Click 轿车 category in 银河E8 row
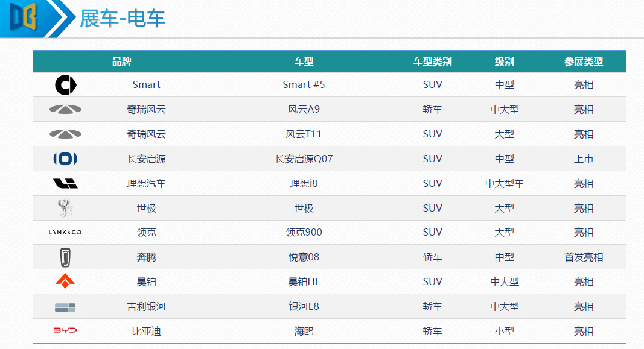The width and height of the screenshot is (644, 349). 433,306
